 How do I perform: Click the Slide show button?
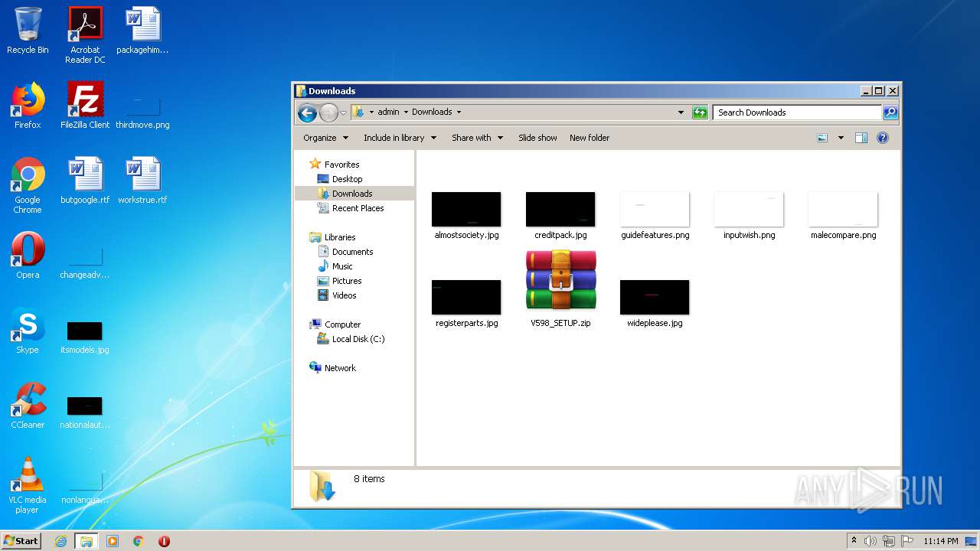(x=537, y=138)
